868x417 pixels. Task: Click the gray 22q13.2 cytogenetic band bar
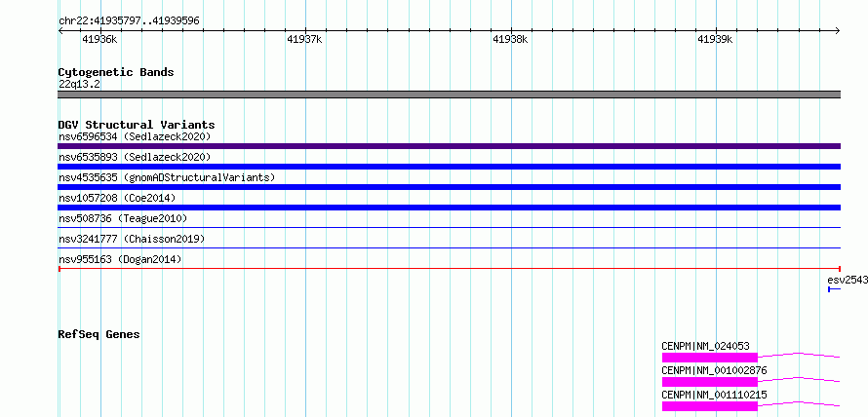coord(449,95)
